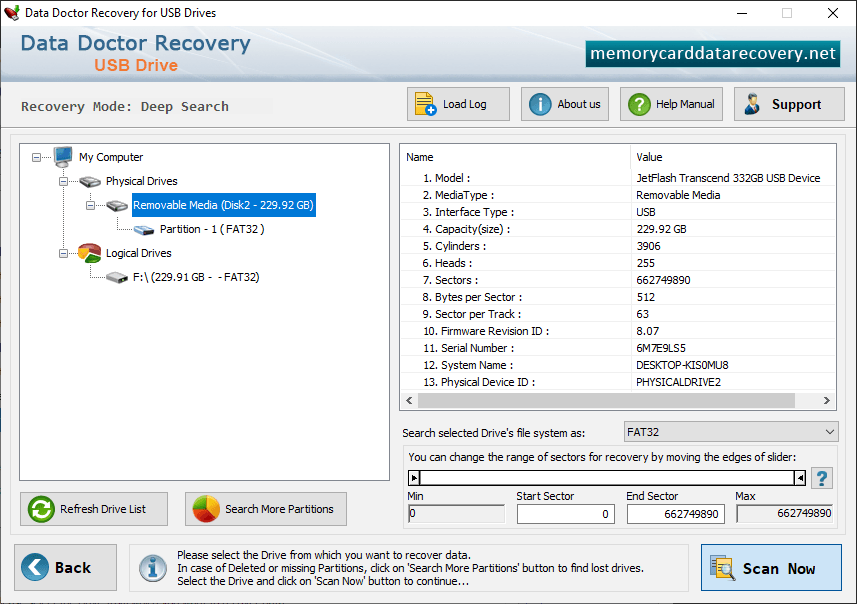Click the About us info icon
Screen dimensions: 857x604
point(540,104)
